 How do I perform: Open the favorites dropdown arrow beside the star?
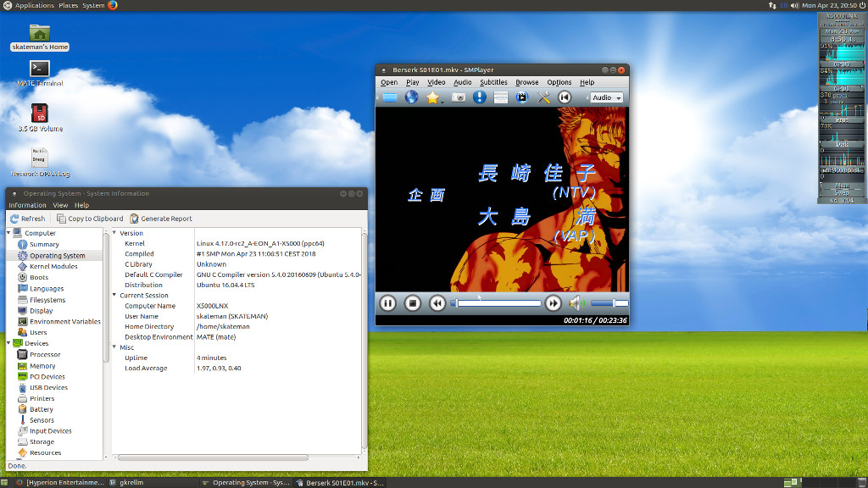coord(442,102)
